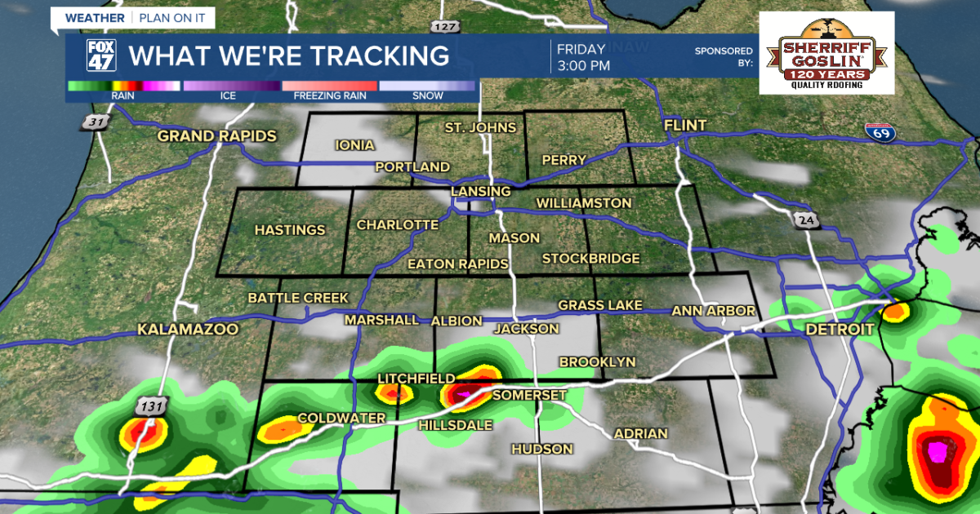
Task: Click the RAIN legend label
Action: (x=122, y=96)
